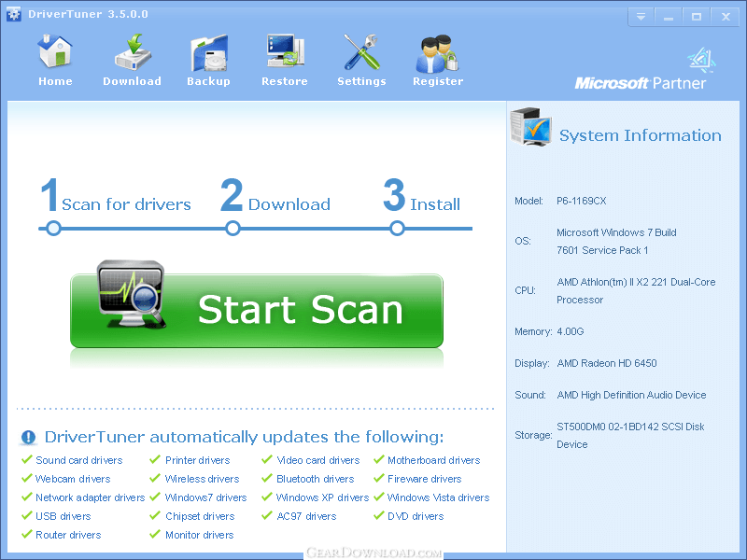Screen dimensions: 747x560
Task: Click 'Bluetooth drivers' list item
Action: (316, 479)
